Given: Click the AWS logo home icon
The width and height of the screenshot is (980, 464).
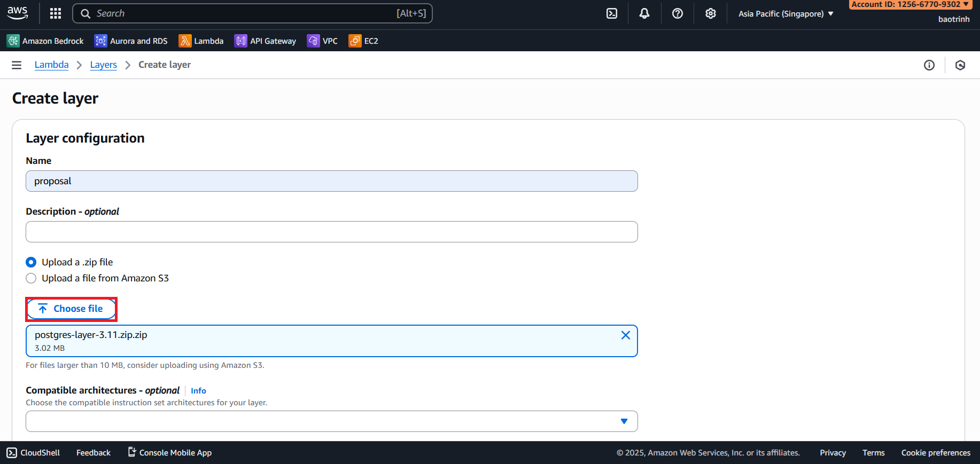Looking at the screenshot, I should coord(18,13).
